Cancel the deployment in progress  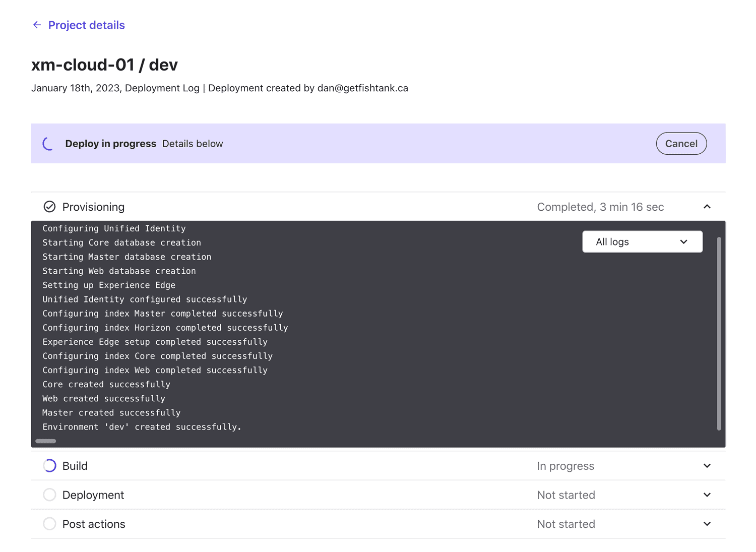point(681,144)
